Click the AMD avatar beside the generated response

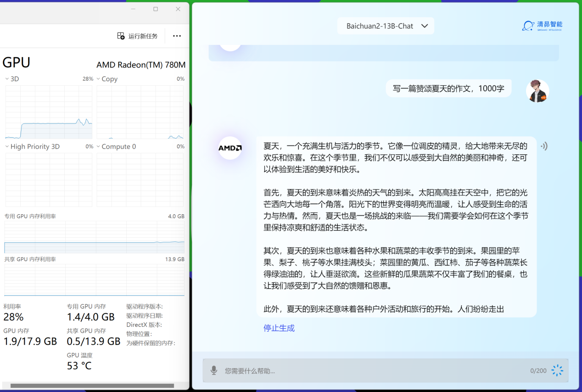point(230,148)
